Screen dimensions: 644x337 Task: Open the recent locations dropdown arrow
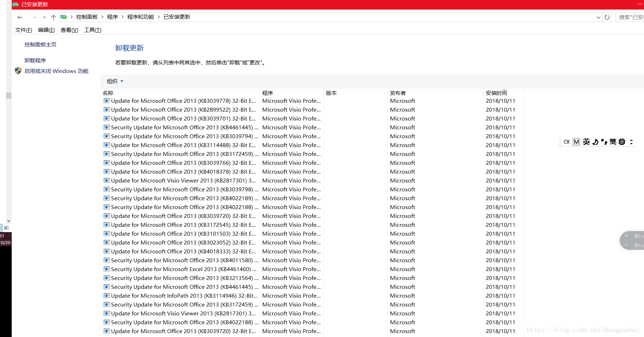[44, 17]
